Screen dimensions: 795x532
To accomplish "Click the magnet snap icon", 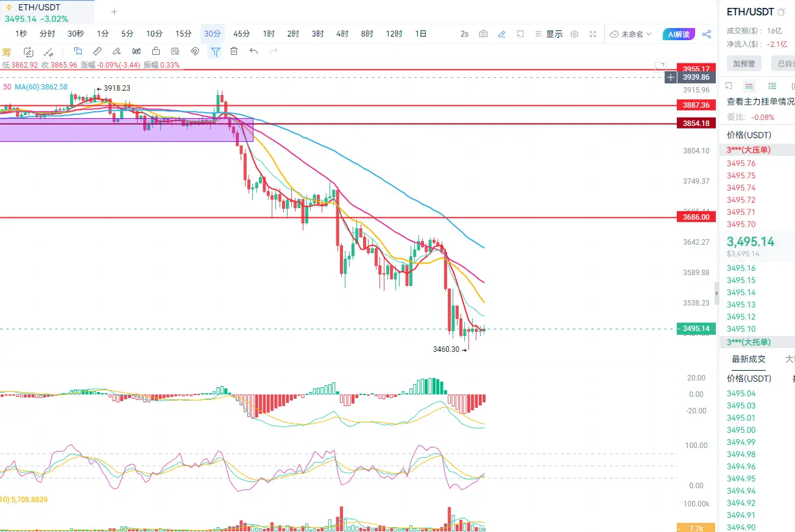I will 195,51.
